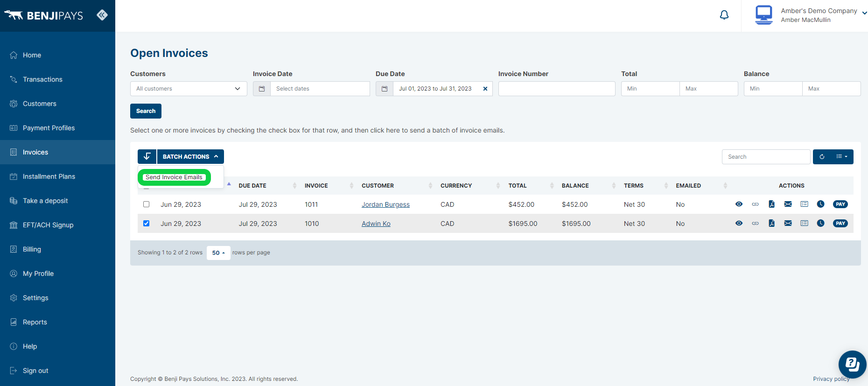Collapse the sidebar with the chevron diamond icon
Viewport: 868px width, 386px height.
coord(102,15)
